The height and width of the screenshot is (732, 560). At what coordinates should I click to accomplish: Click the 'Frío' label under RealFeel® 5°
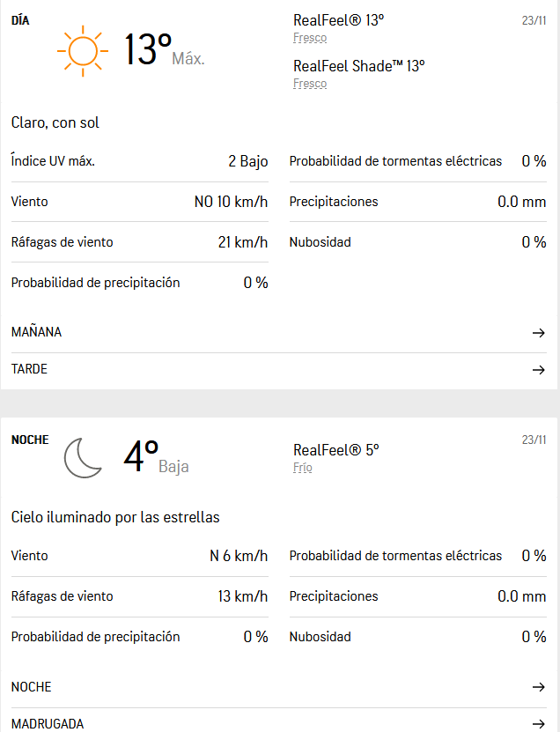[x=303, y=468]
